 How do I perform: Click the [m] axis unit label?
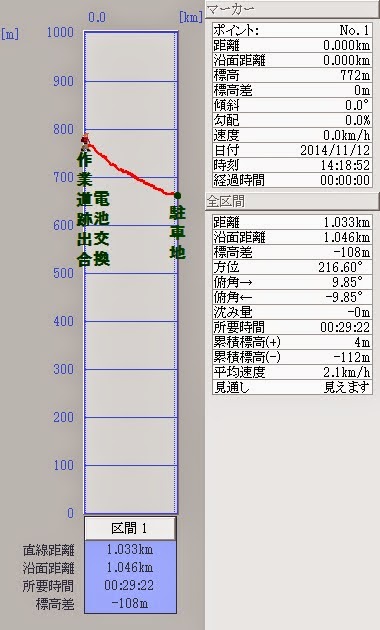[x=10, y=34]
